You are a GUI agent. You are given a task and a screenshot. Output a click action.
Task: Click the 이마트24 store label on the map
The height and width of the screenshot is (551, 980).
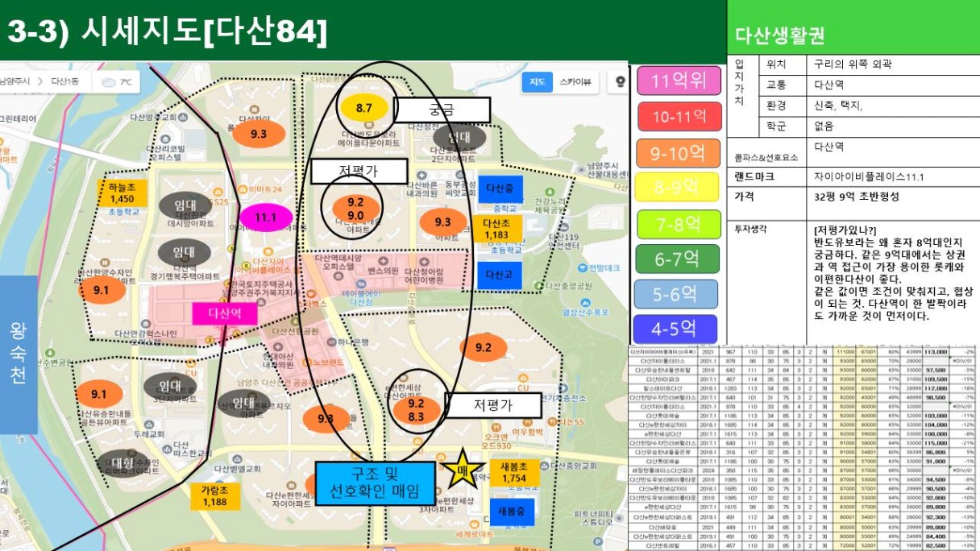point(267,188)
